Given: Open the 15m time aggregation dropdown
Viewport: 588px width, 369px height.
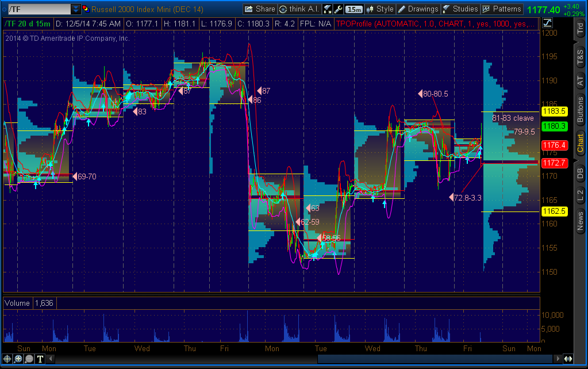Looking at the screenshot, I should coord(353,9).
